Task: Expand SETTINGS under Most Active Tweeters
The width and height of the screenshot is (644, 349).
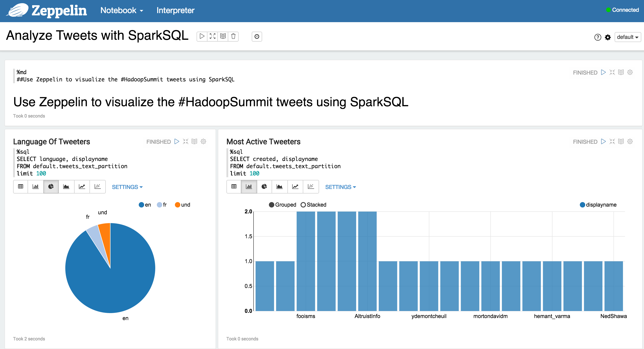Action: tap(340, 187)
